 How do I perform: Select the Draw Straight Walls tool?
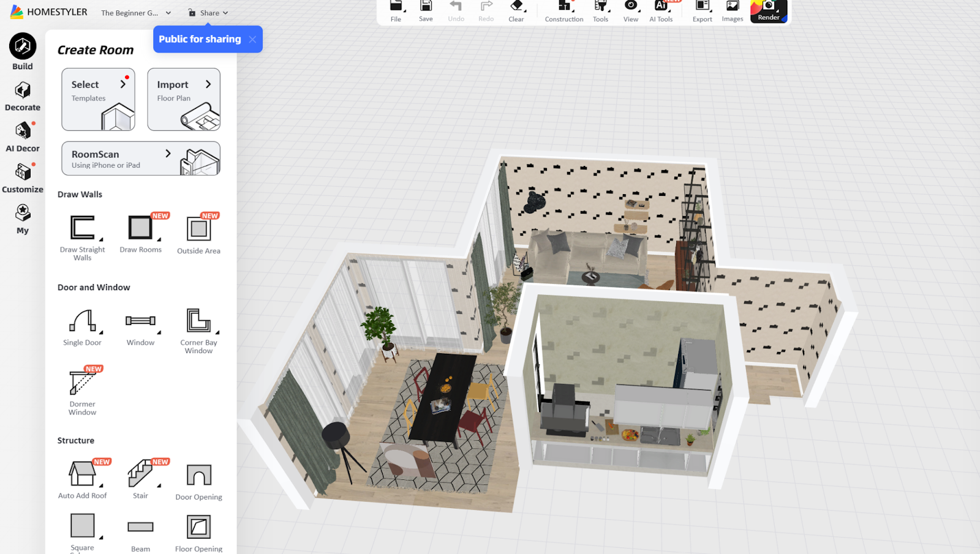click(x=83, y=238)
